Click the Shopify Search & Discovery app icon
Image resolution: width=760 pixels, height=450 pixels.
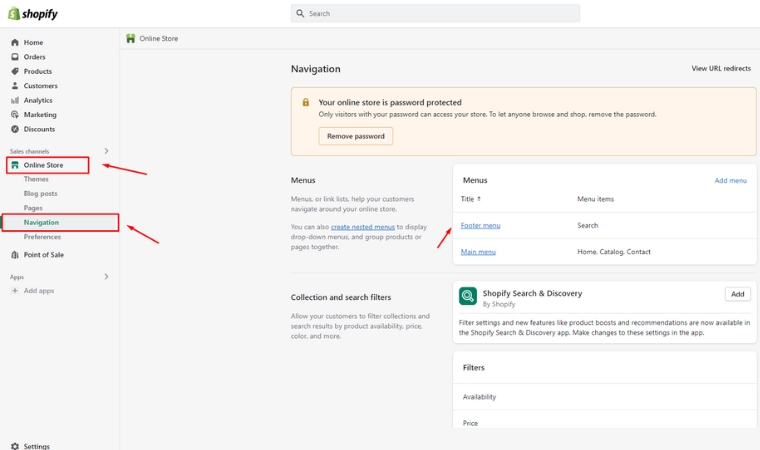[x=468, y=296]
